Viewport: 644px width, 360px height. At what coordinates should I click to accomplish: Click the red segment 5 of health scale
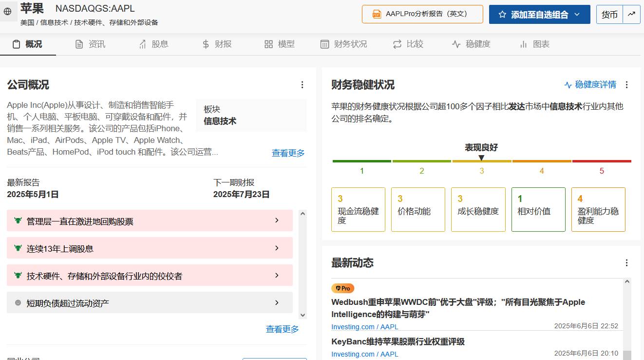pyautogui.click(x=602, y=161)
